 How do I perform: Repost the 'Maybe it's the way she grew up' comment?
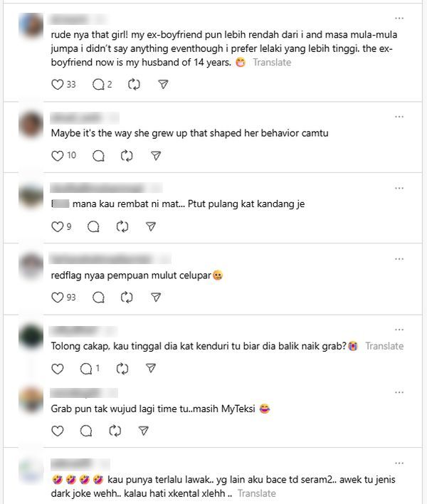point(127,156)
